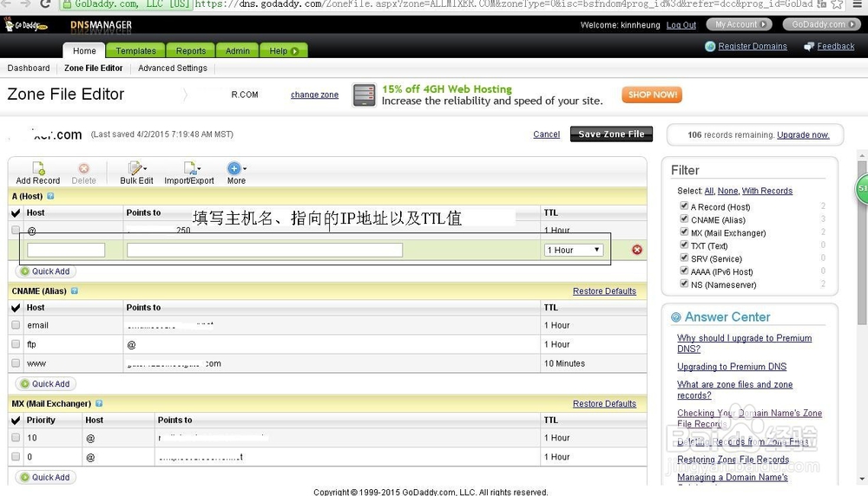Click the Feedback speech icon
Screen dimensions: 868x496
point(809,47)
